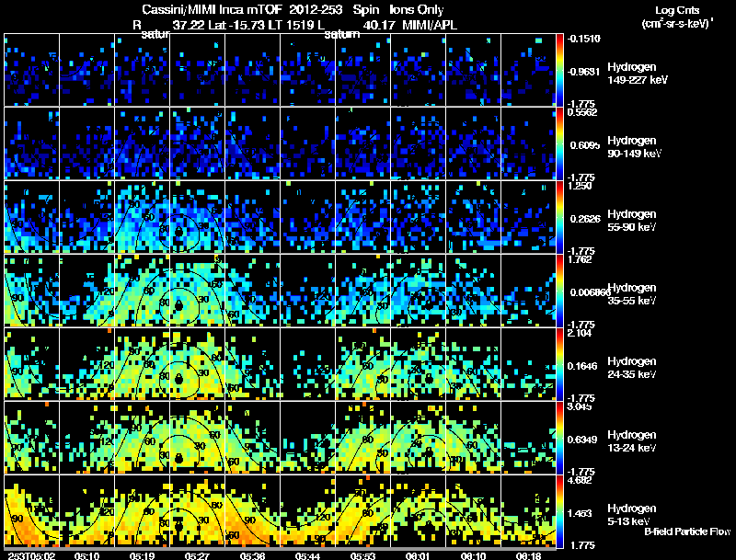
Task: Click the 05:27 time axis label
Action: [197, 555]
